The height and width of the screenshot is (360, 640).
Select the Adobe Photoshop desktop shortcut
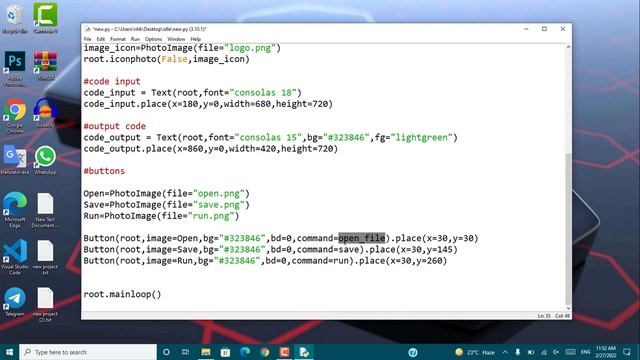point(15,68)
